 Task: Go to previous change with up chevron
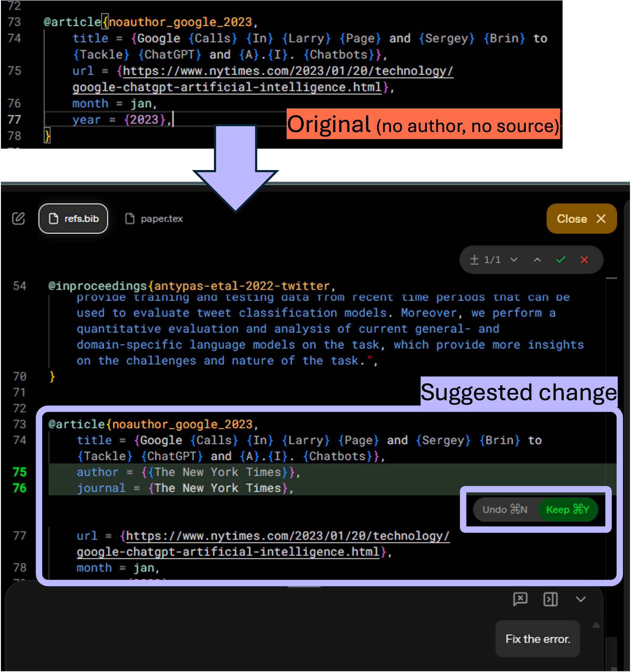[537, 260]
